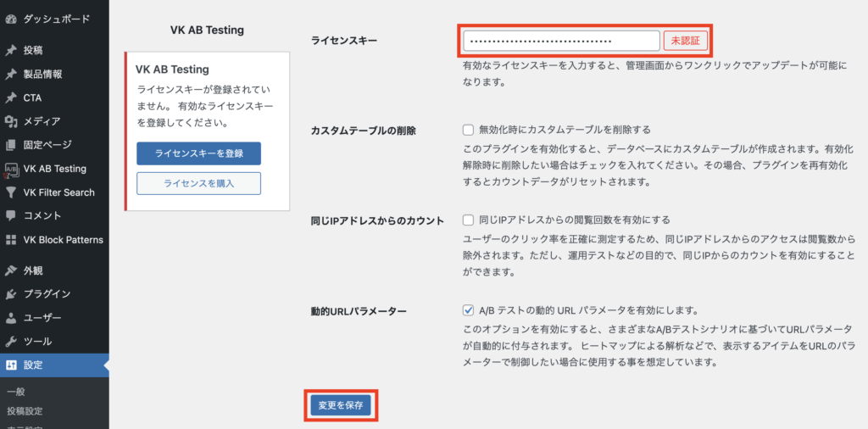Click the Dashboard gauge icon
This screenshot has width=868, height=429.
pyautogui.click(x=11, y=19)
